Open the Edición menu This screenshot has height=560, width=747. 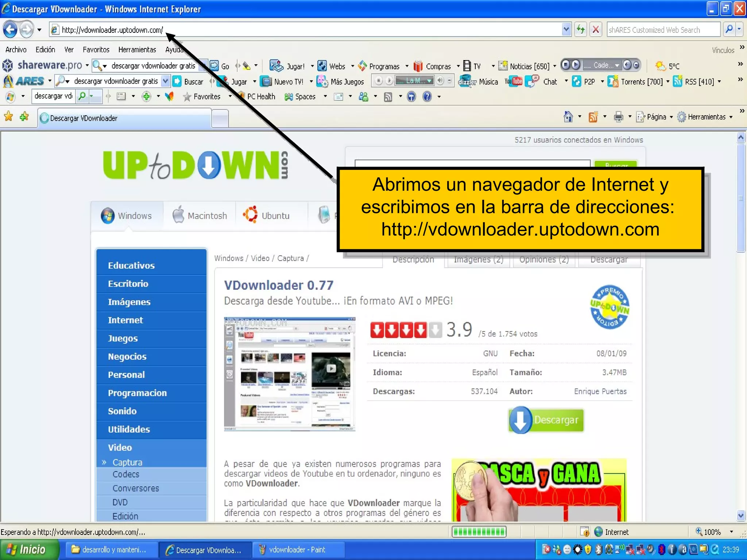45,50
